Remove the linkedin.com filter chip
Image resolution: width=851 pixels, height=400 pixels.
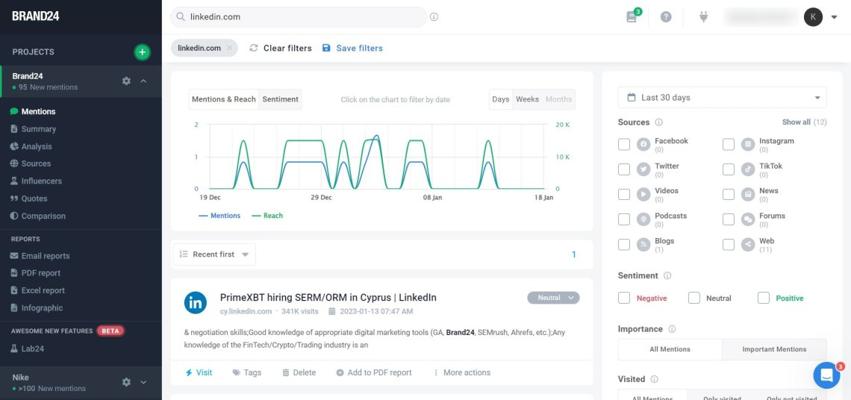[230, 48]
